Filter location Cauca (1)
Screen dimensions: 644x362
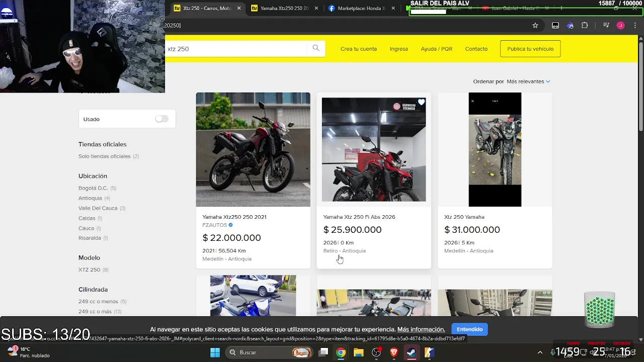click(x=90, y=228)
